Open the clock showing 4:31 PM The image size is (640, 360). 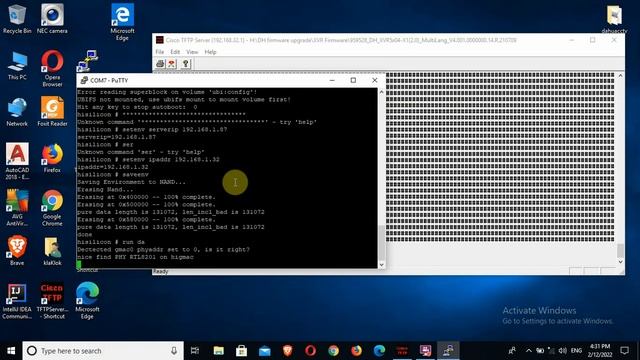(x=600, y=351)
